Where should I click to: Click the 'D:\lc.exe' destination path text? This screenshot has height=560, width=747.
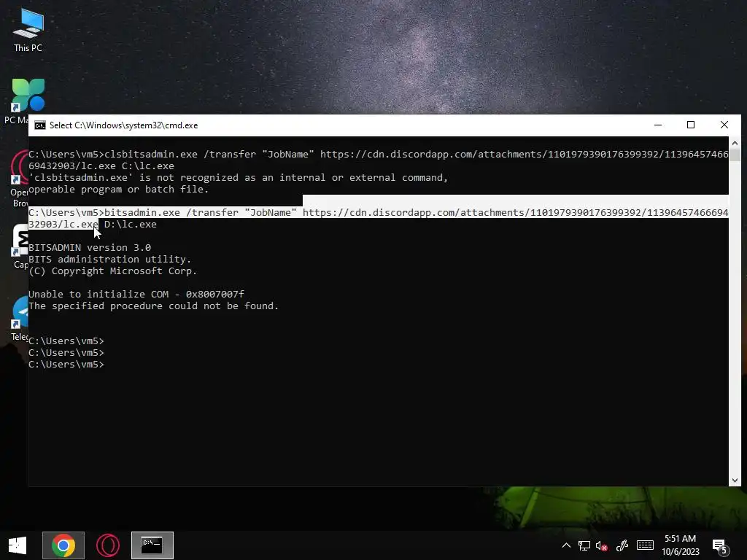(x=130, y=225)
